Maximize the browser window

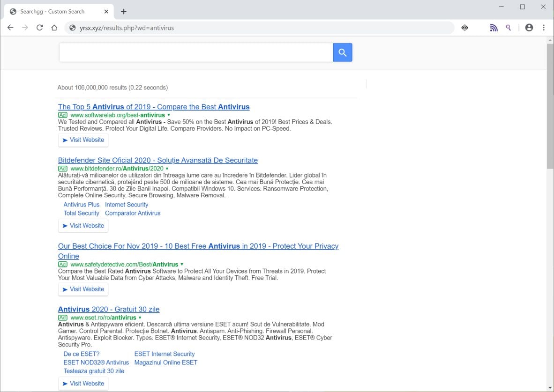(522, 7)
